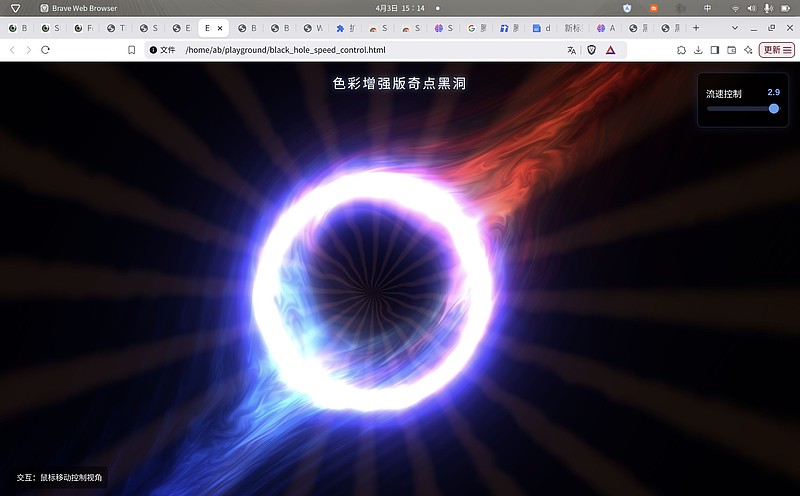Open a new tab with the plus button
The height and width of the screenshot is (496, 800).
(x=696, y=28)
